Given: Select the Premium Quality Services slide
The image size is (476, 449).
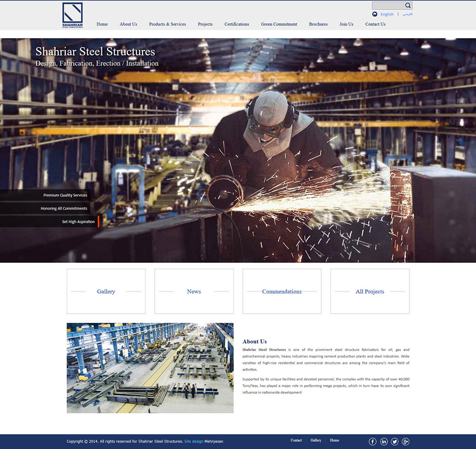Looking at the screenshot, I should pyautogui.click(x=45, y=195).
